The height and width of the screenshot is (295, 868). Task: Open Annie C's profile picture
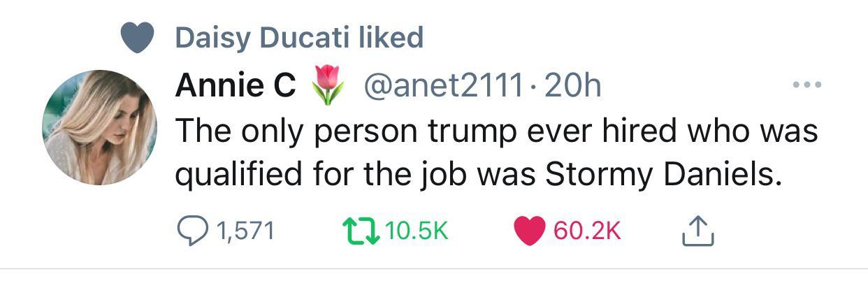100,127
